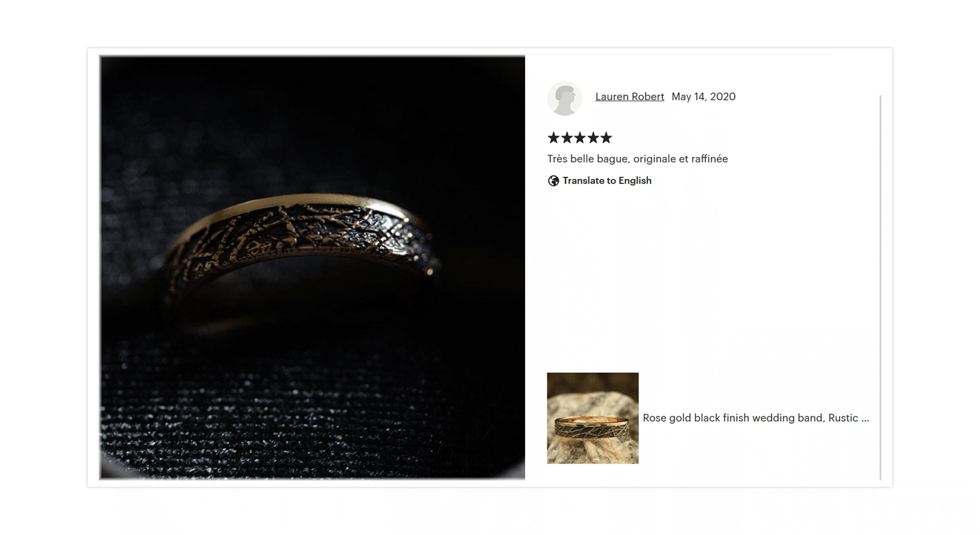Click the fifth and last rating star
This screenshot has width=980, height=535.
tap(606, 137)
